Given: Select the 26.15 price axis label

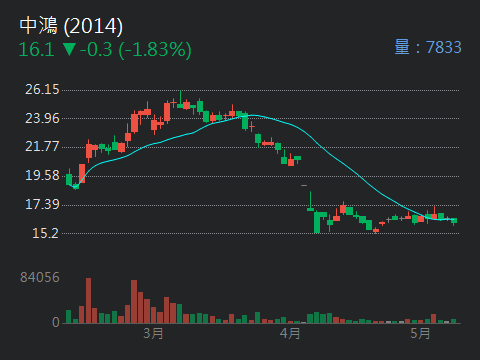Looking at the screenshot, I should tap(42, 89).
